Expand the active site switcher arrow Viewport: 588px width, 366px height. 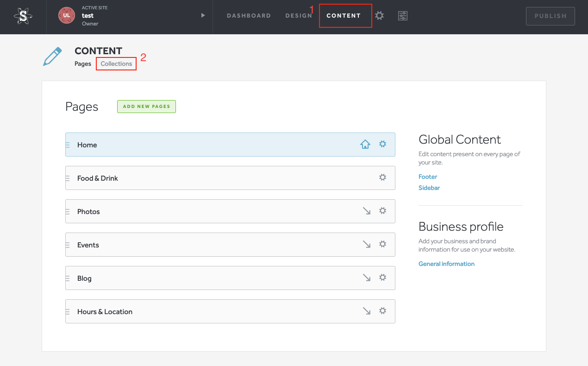tap(203, 15)
